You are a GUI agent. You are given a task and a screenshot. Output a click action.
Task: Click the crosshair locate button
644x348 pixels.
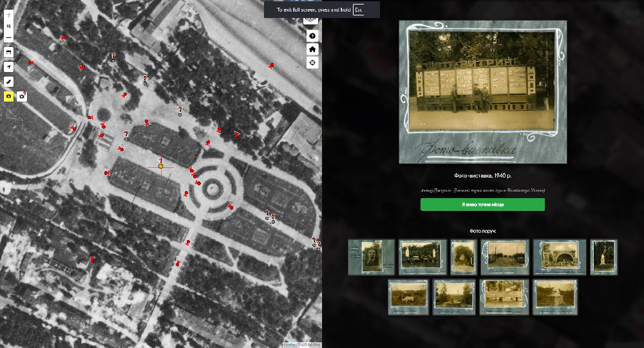312,63
